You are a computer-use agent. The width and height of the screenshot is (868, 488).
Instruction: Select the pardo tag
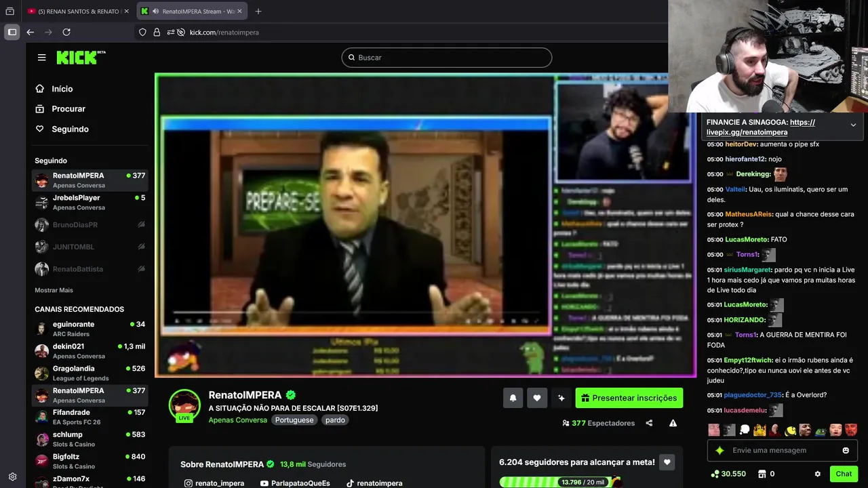335,420
